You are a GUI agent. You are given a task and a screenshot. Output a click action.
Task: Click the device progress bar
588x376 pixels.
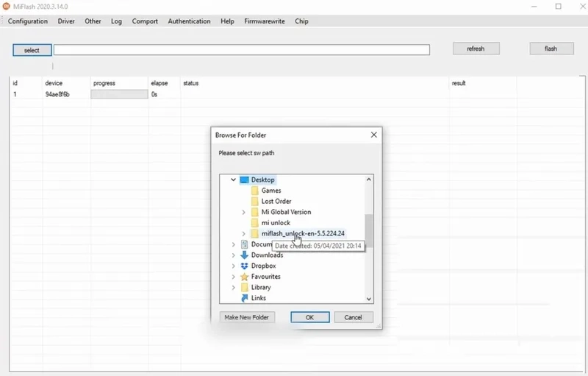[x=119, y=94]
